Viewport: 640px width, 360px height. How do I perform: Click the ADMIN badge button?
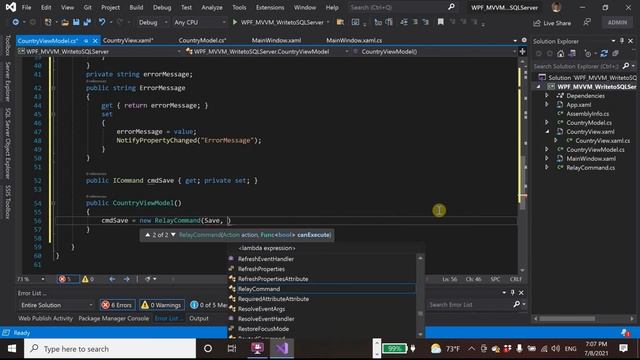click(x=617, y=22)
